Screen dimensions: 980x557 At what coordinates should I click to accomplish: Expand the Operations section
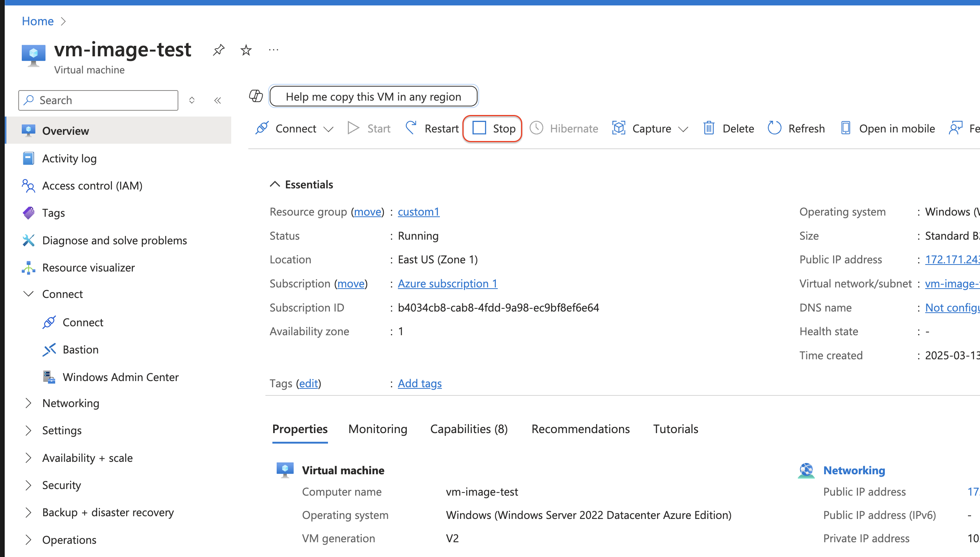[x=28, y=540]
